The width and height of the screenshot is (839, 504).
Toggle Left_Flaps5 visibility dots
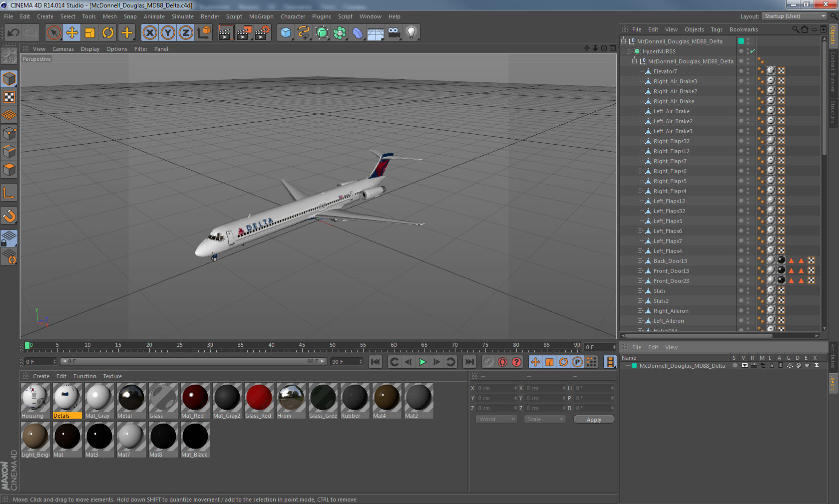click(748, 221)
